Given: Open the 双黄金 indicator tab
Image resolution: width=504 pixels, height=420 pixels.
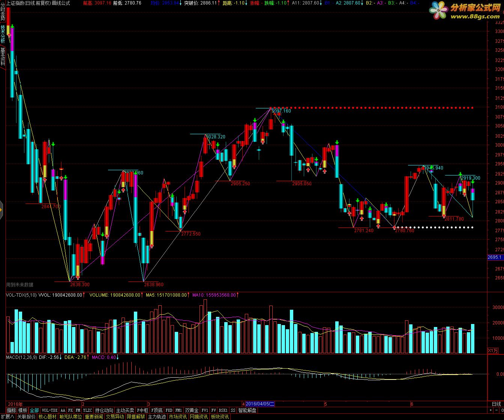Looking at the screenshot, I should click(x=192, y=411).
